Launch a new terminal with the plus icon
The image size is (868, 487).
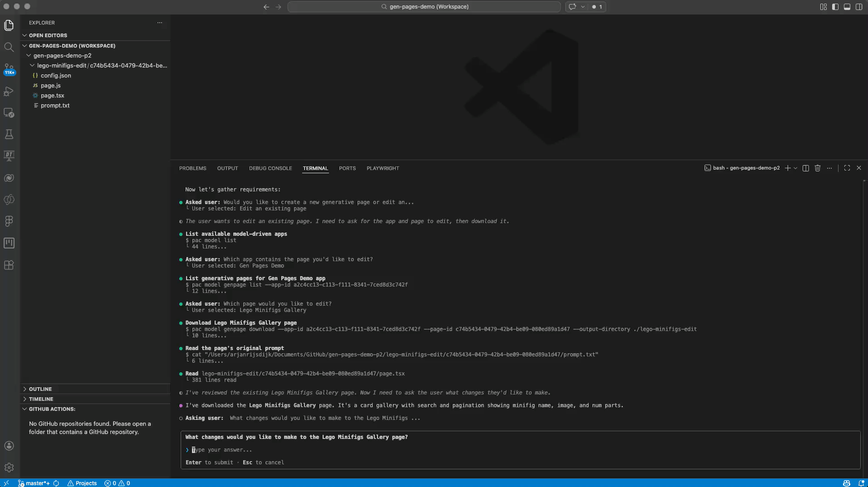point(788,168)
